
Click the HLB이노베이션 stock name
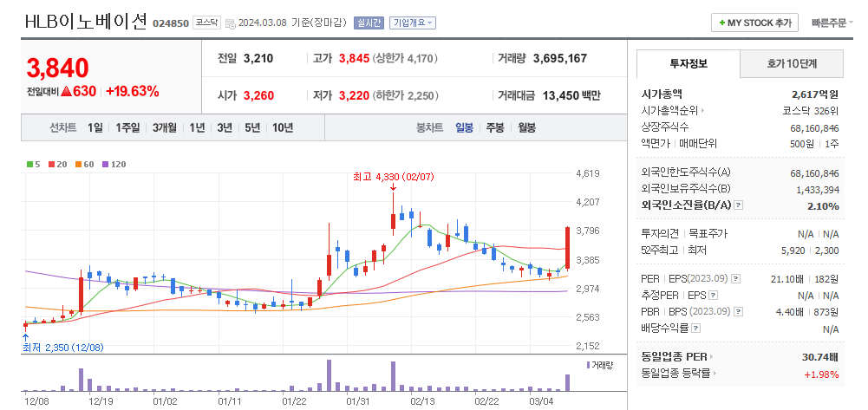(86, 21)
